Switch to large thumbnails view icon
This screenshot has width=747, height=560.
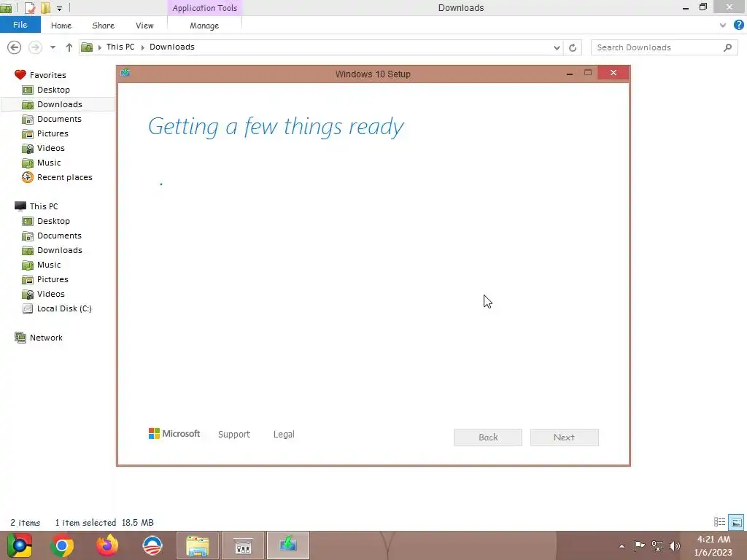pyautogui.click(x=736, y=522)
